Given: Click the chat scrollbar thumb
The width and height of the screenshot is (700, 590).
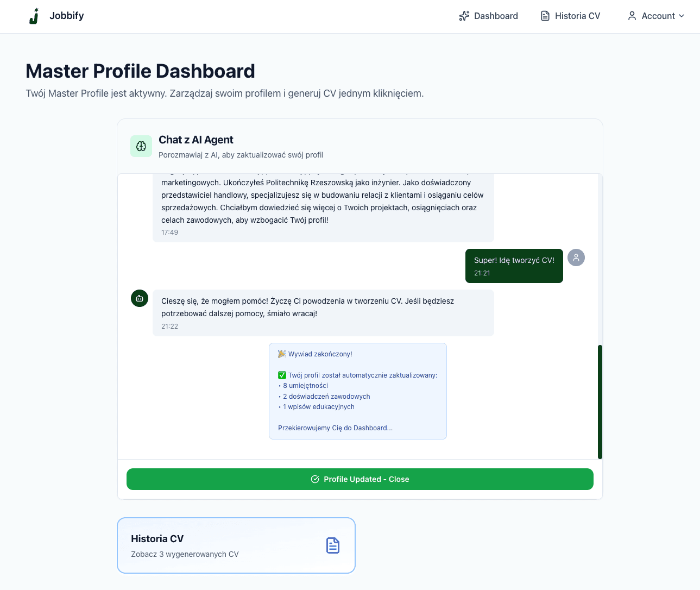Looking at the screenshot, I should 600,402.
